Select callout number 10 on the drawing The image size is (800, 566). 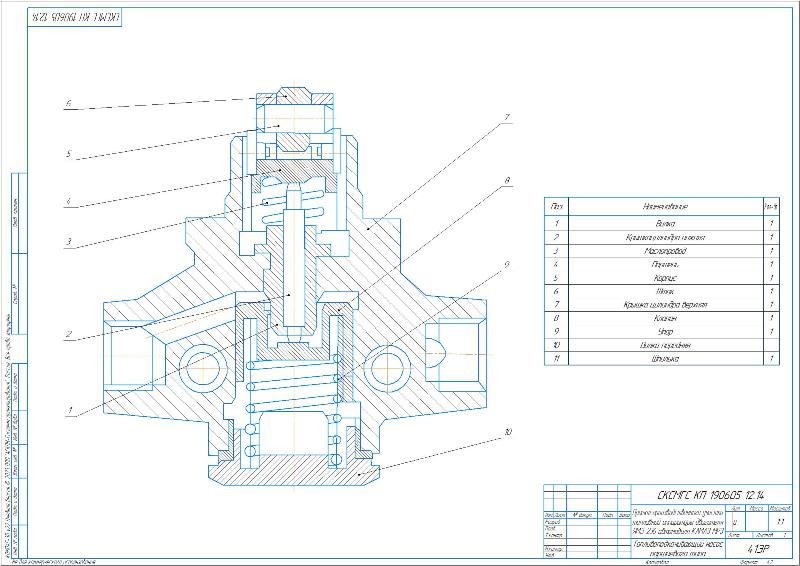click(x=507, y=432)
